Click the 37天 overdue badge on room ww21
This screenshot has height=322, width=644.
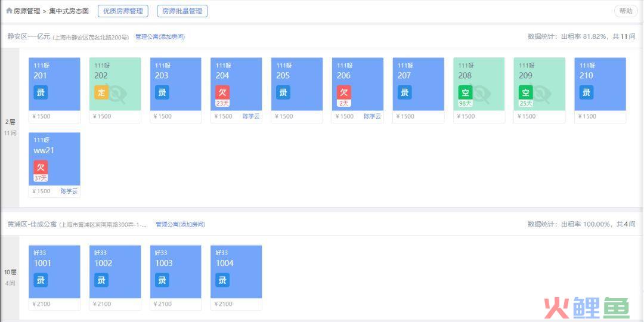pos(41,178)
